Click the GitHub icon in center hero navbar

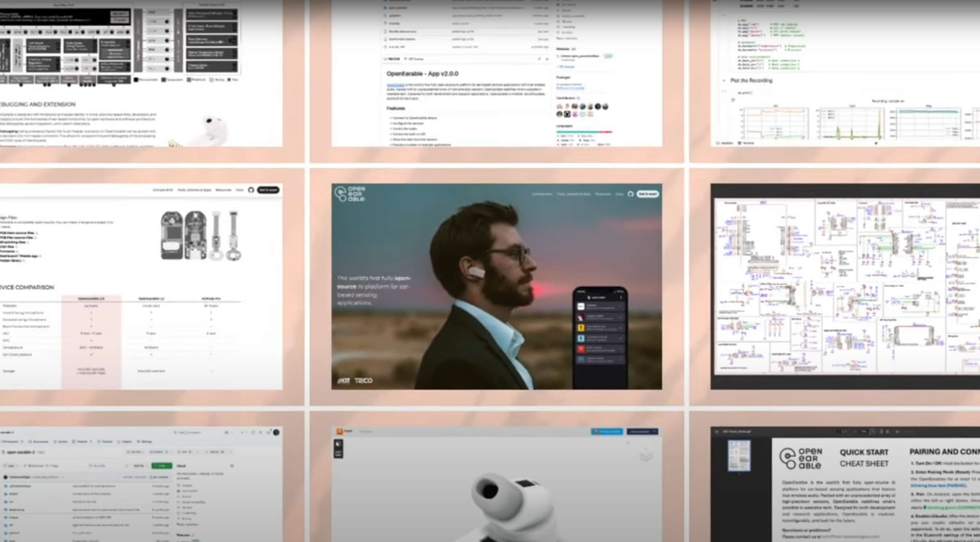click(630, 194)
